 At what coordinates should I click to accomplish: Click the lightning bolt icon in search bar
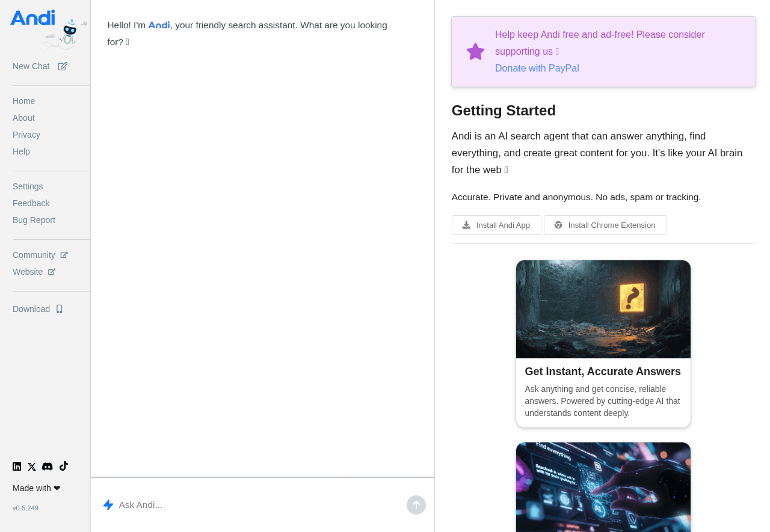108,505
